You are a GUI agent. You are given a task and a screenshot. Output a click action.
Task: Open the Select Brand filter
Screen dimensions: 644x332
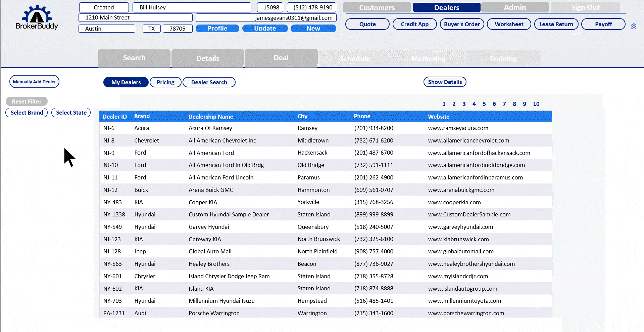point(27,113)
